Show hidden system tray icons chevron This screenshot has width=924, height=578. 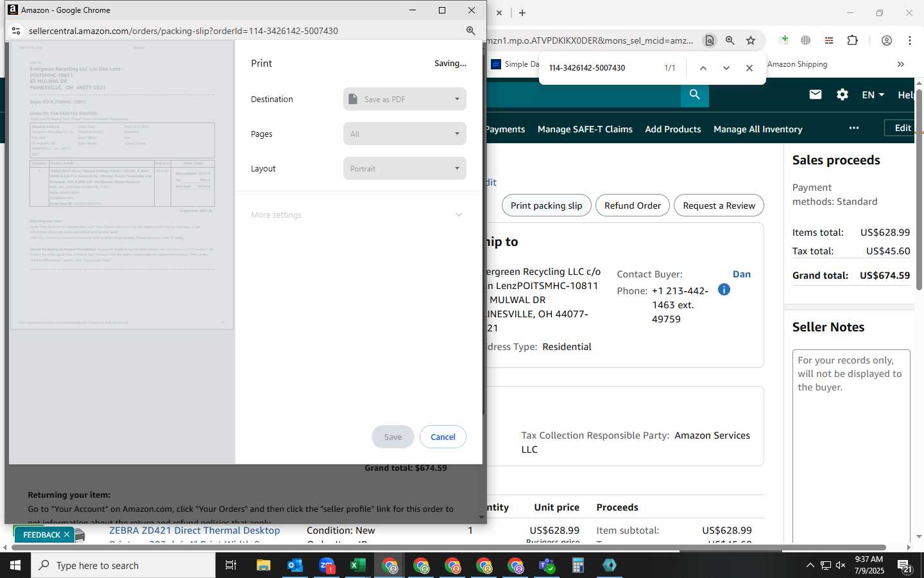pyautogui.click(x=810, y=565)
